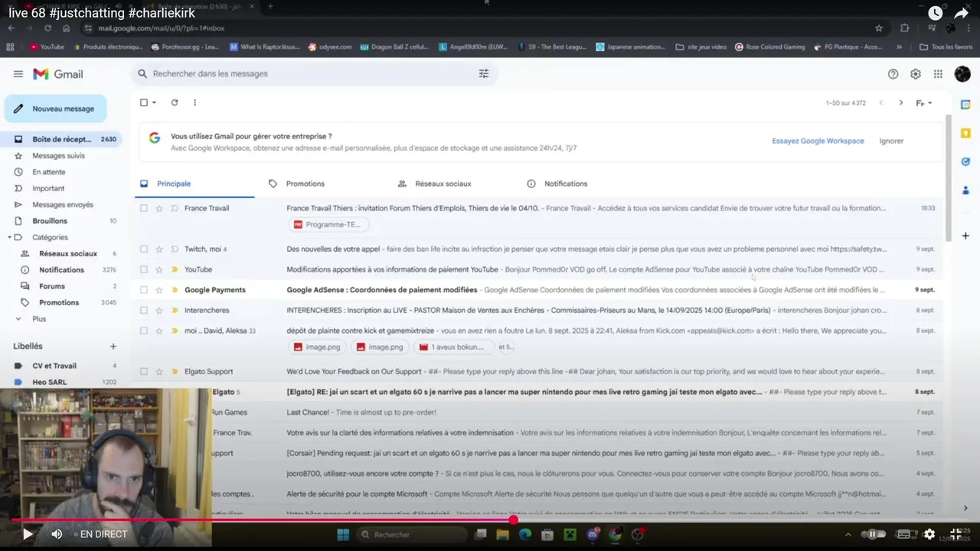Viewport: 980px width, 551px height.
Task: Hide the side panel chevron
Action: coord(965,507)
